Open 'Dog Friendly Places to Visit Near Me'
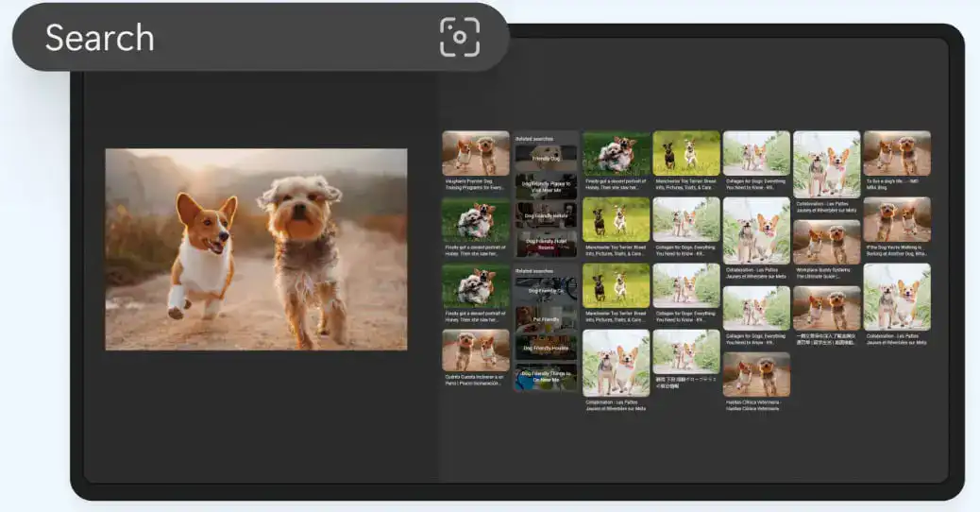Image resolution: width=980 pixels, height=512 pixels. click(x=546, y=186)
